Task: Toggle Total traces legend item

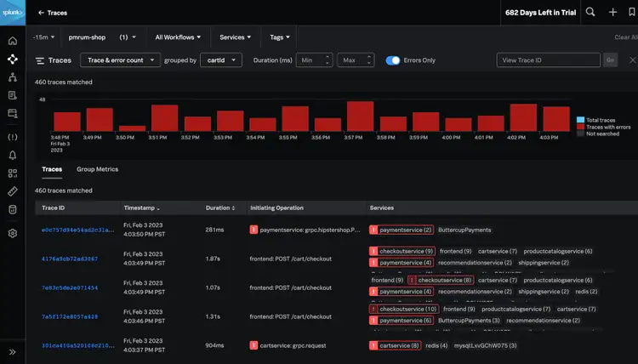Action: (601, 120)
